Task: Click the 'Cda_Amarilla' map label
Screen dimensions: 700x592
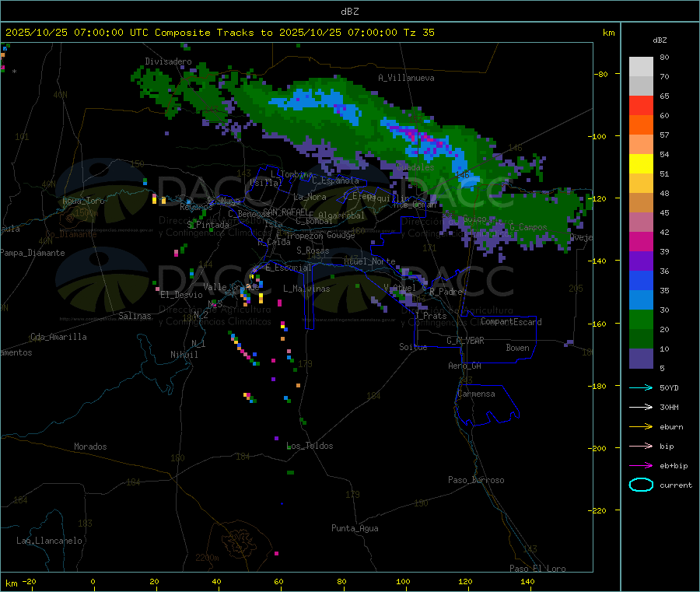Action: coord(58,337)
